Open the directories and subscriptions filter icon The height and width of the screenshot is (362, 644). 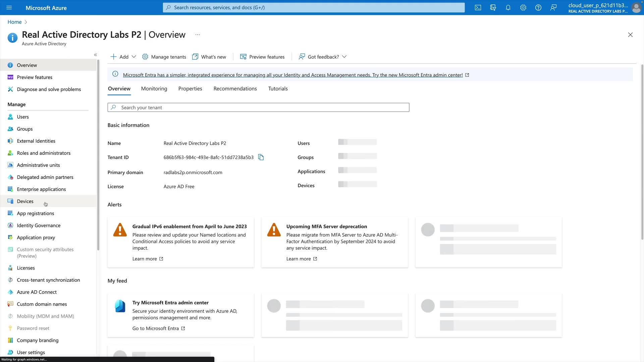[x=493, y=7]
